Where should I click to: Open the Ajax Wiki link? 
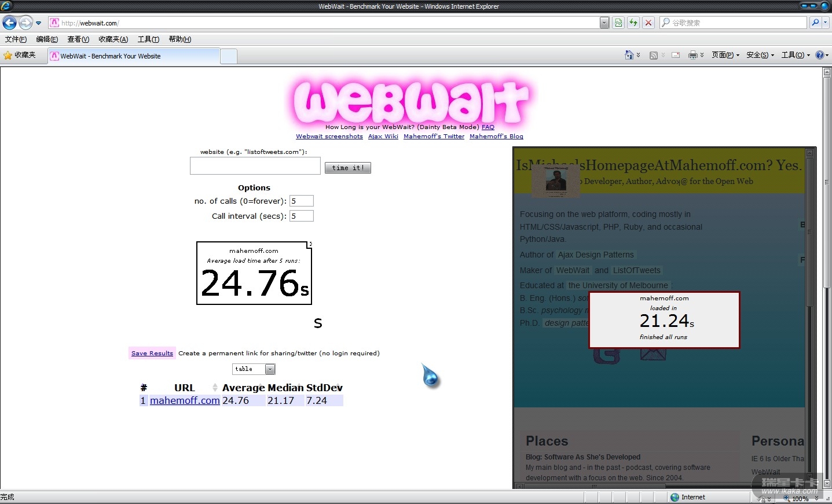tap(383, 137)
